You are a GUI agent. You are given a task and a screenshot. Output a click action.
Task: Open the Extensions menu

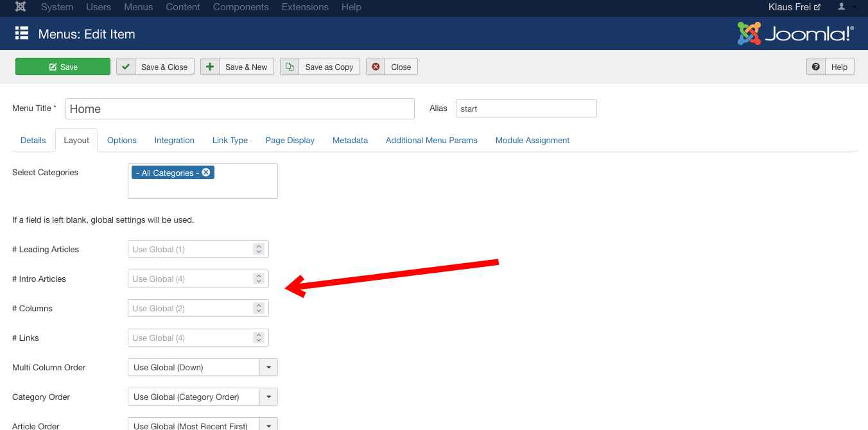pyautogui.click(x=305, y=7)
